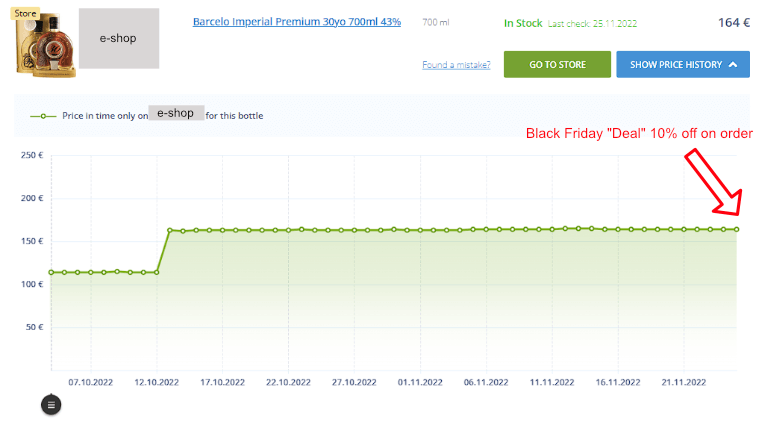Click the '11.11.2022' x-axis date label
Screen dimensions: 762x422
(x=552, y=382)
